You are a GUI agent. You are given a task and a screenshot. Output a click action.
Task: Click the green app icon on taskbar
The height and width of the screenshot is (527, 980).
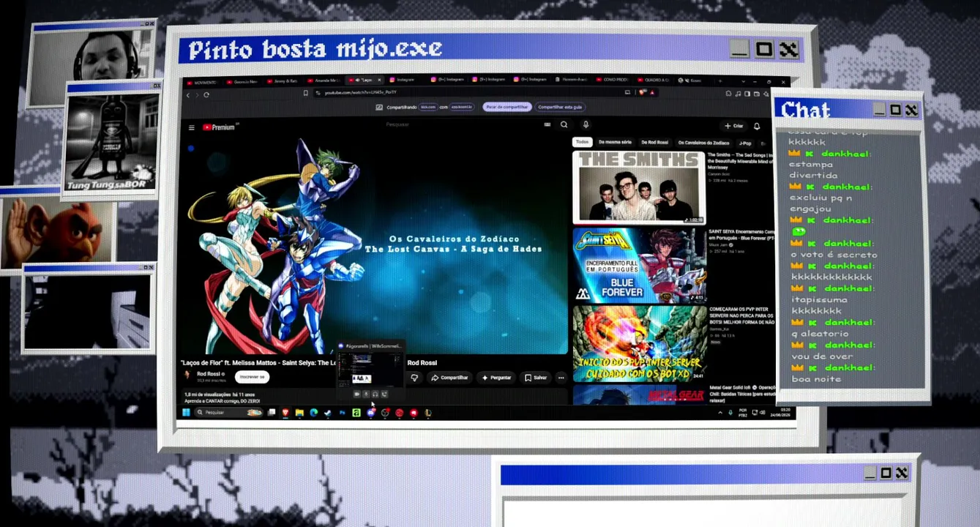point(356,413)
